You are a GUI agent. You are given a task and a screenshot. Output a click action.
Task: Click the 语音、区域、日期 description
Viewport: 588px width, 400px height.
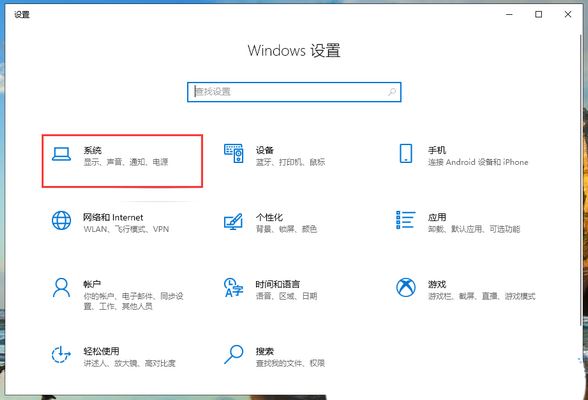click(x=286, y=296)
